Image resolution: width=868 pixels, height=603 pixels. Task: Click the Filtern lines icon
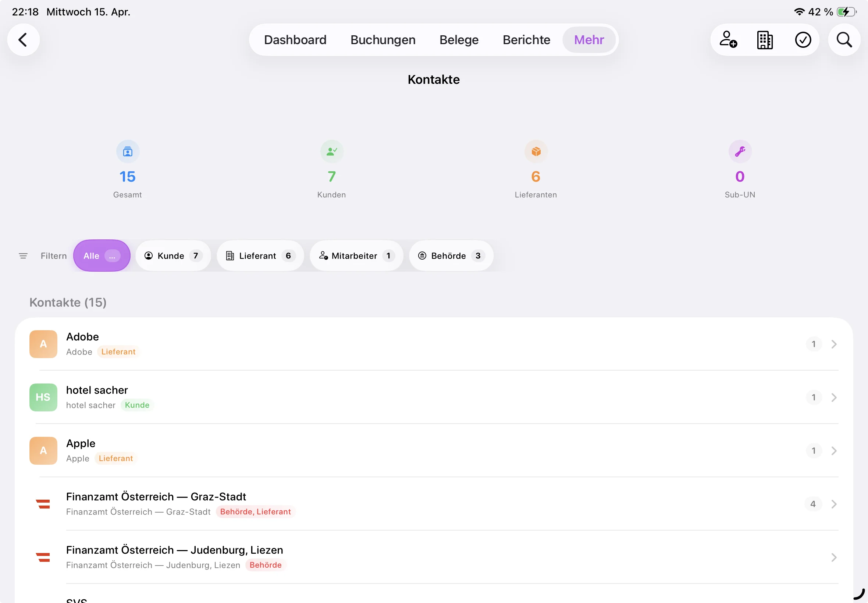(23, 256)
